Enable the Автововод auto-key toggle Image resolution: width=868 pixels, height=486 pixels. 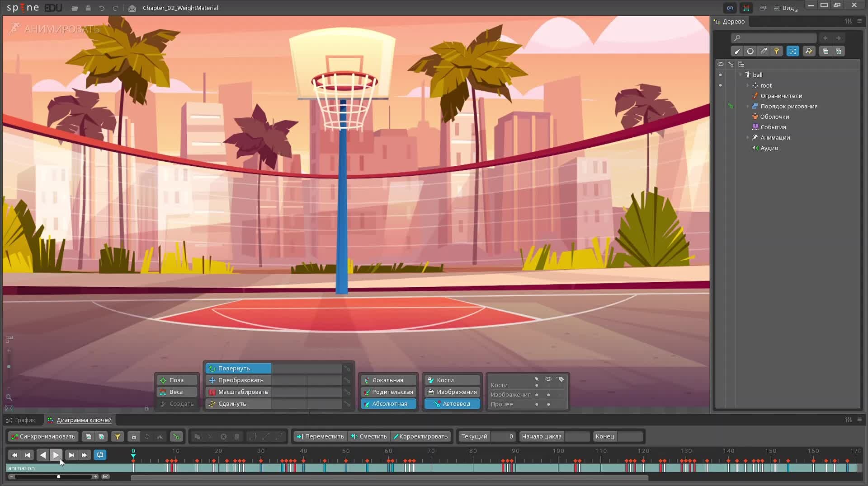pyautogui.click(x=452, y=404)
